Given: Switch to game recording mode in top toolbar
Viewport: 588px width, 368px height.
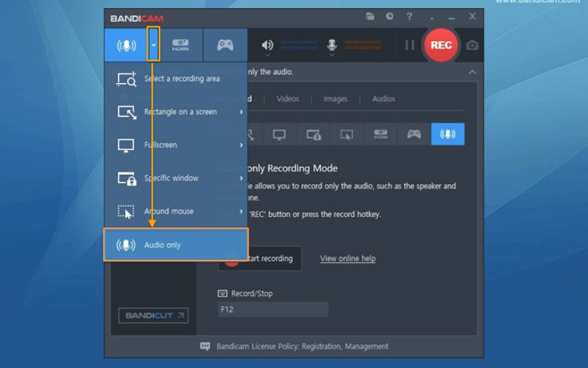Looking at the screenshot, I should pyautogui.click(x=225, y=45).
